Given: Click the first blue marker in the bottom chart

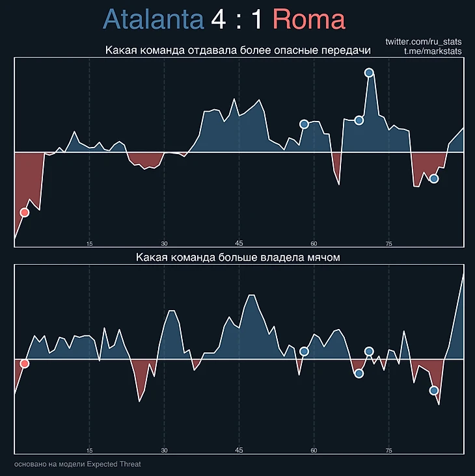Looking at the screenshot, I should 304,351.
